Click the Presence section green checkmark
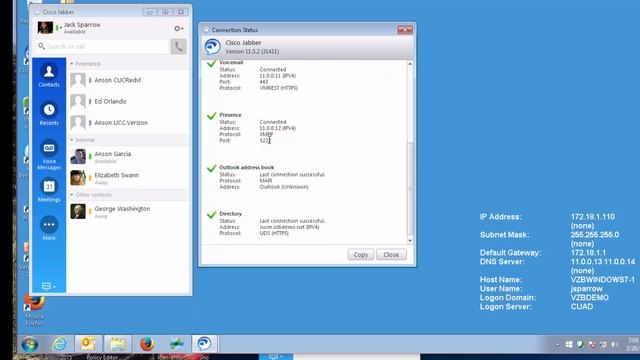The image size is (640, 360). [211, 116]
